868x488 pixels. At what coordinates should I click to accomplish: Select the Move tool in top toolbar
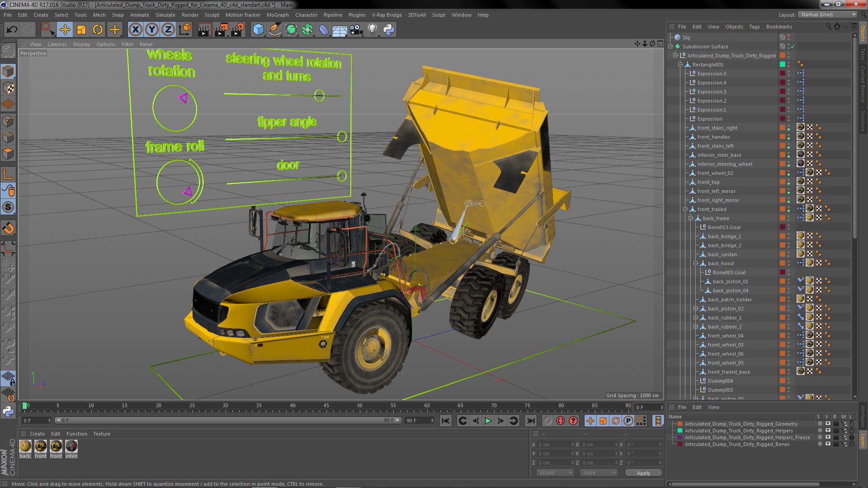65,30
